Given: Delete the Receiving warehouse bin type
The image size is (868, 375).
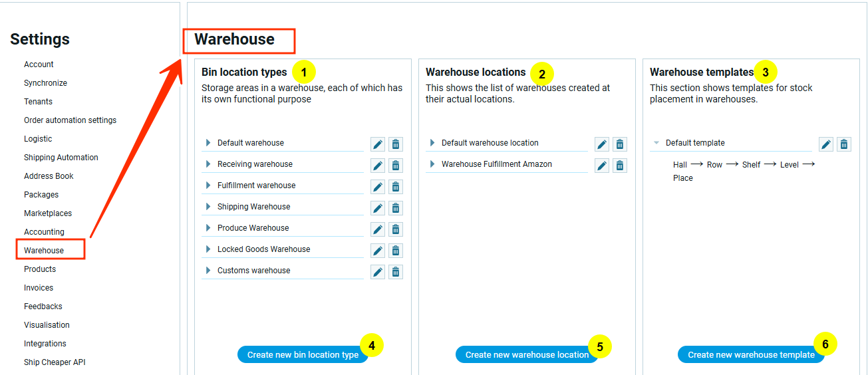Looking at the screenshot, I should 396,166.
